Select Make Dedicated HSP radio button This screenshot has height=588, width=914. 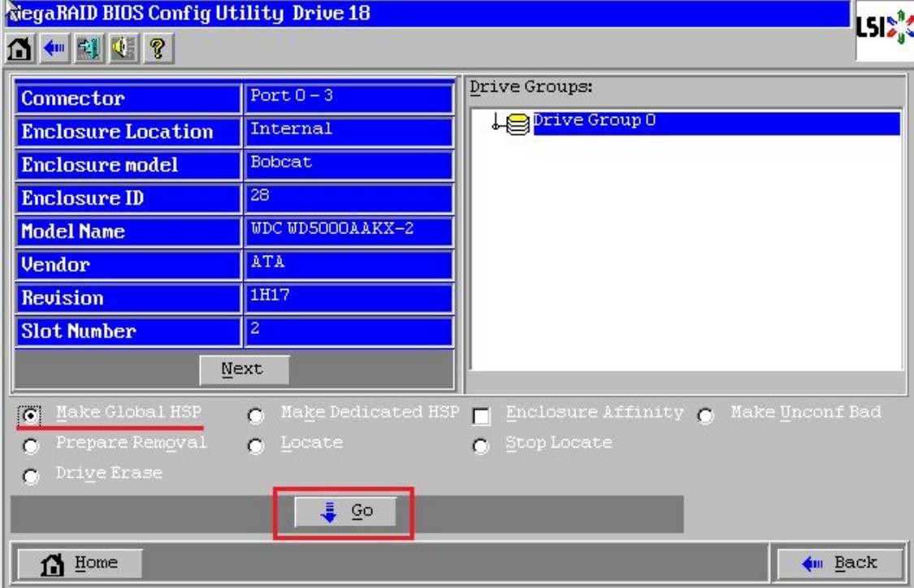coord(255,416)
